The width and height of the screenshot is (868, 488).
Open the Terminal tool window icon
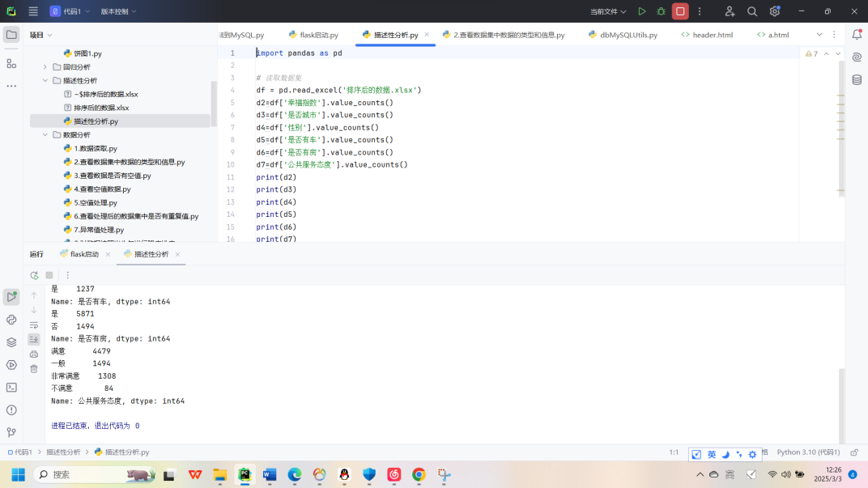(x=11, y=388)
